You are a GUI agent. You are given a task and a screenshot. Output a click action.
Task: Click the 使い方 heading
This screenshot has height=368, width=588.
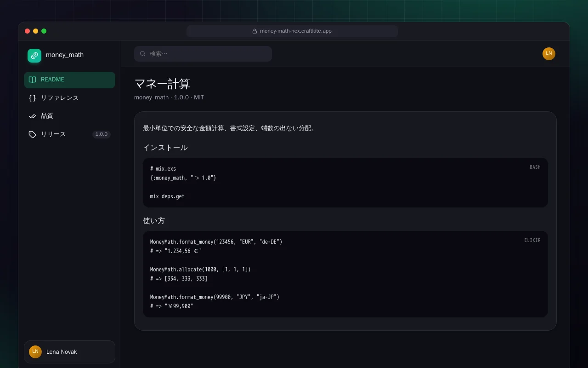(154, 221)
